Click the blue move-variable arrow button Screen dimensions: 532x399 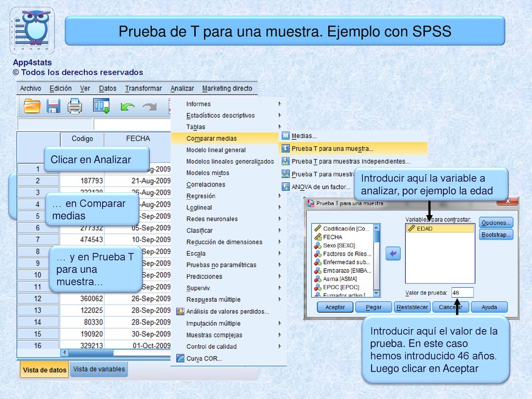[393, 254]
